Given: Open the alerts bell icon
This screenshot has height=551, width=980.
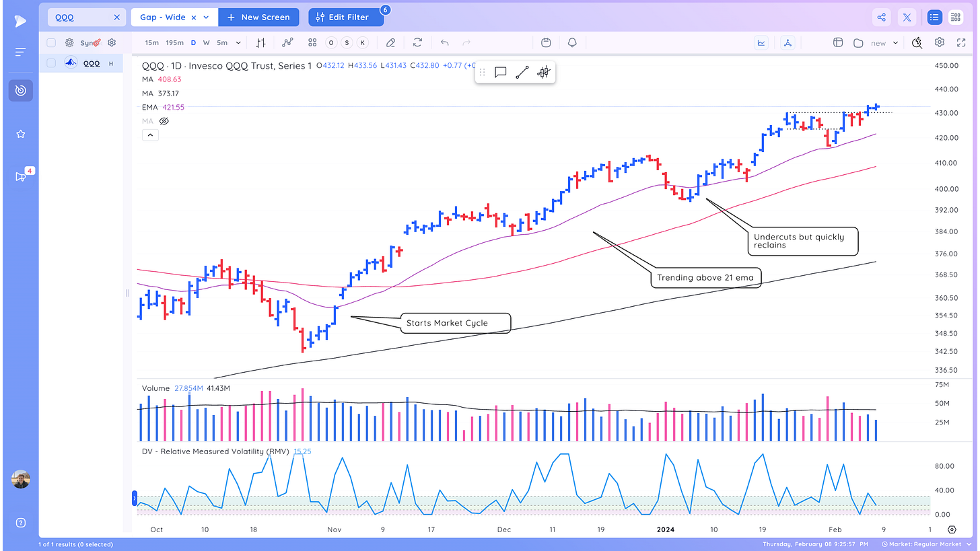Looking at the screenshot, I should pyautogui.click(x=572, y=42).
